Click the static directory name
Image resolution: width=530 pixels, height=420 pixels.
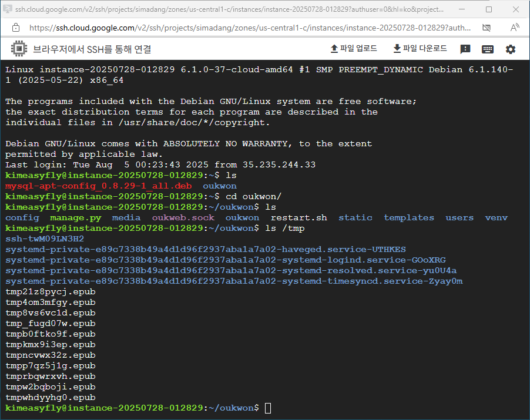click(355, 217)
